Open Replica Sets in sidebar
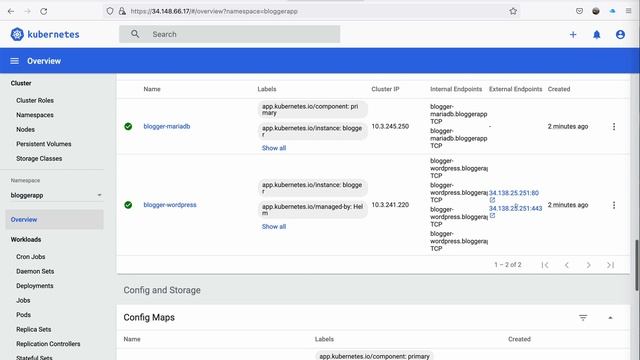 pyautogui.click(x=34, y=329)
